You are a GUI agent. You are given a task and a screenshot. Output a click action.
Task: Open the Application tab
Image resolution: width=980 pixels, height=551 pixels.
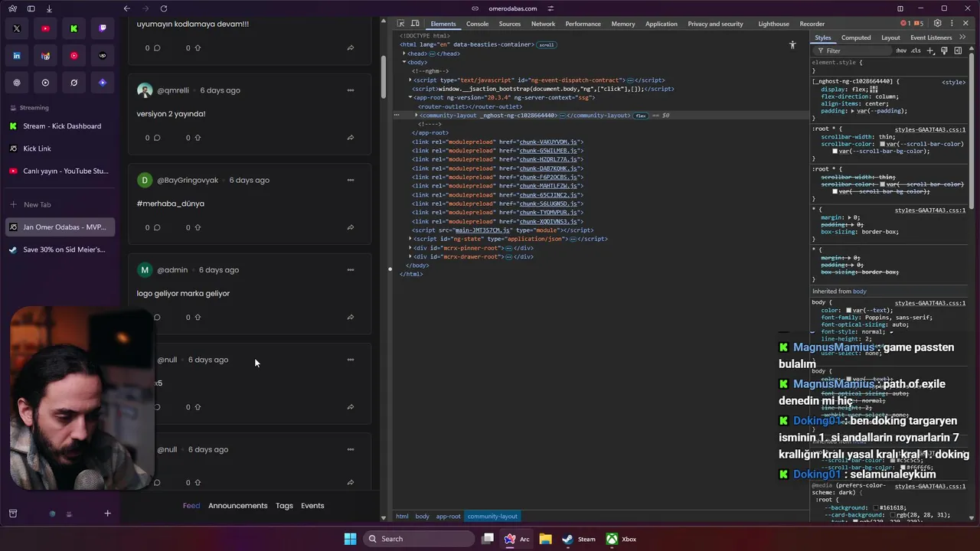click(661, 24)
